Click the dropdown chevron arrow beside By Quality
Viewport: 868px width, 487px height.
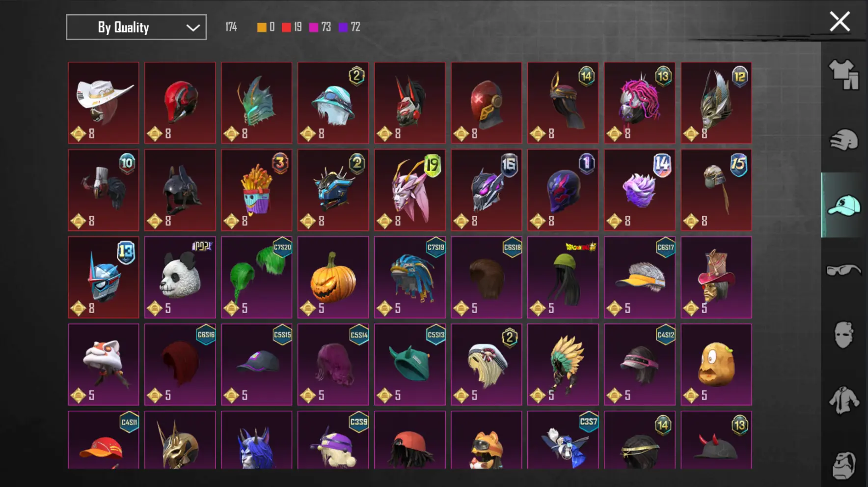click(193, 28)
